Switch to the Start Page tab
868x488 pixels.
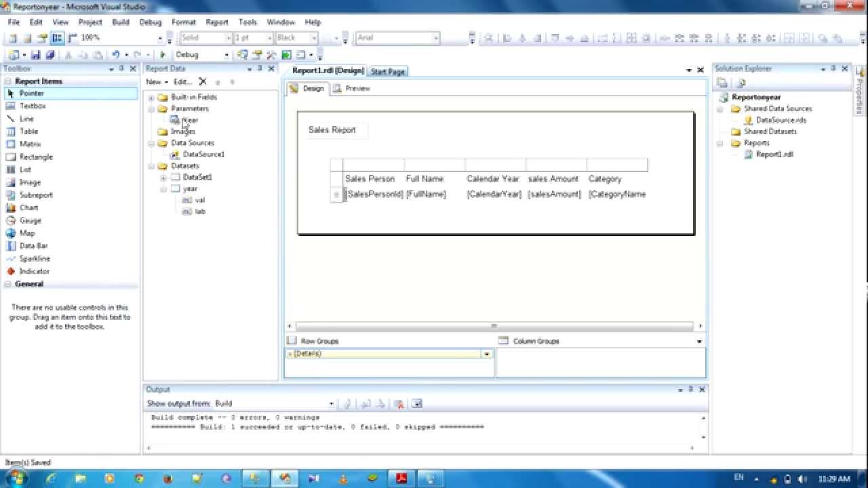tap(388, 71)
